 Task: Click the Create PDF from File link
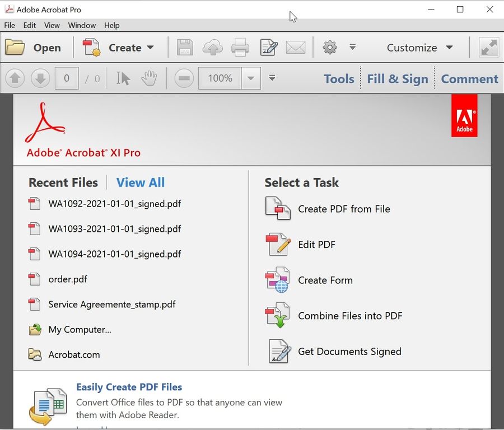click(344, 209)
